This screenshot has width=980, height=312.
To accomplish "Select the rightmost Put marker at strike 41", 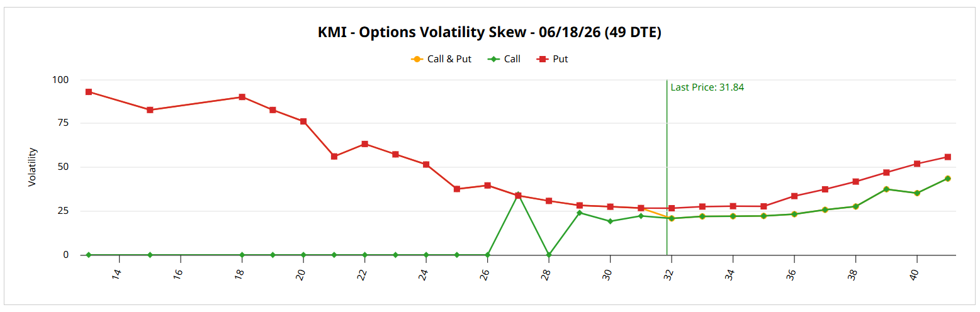I will point(947,157).
